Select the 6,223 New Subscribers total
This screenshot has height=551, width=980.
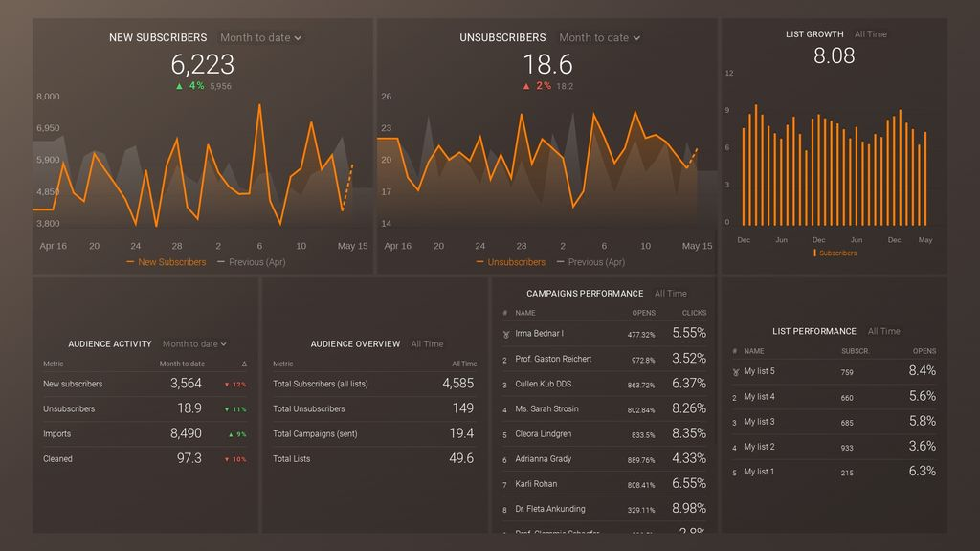[203, 64]
